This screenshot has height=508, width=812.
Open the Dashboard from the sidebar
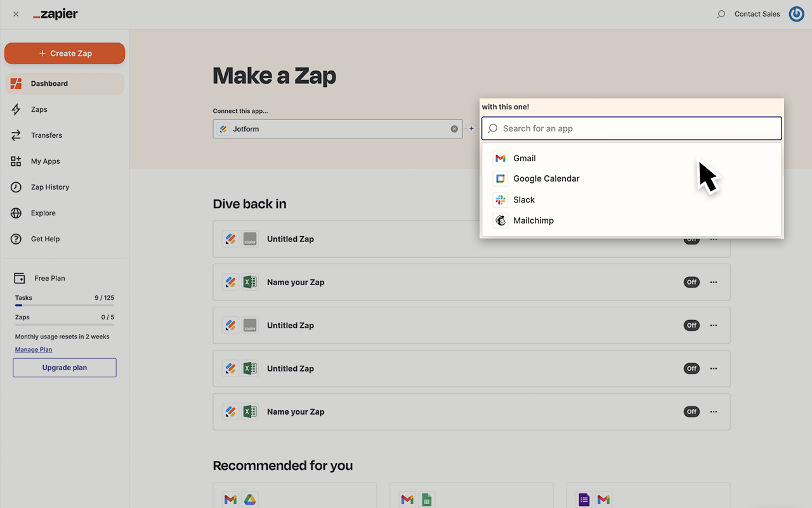coord(49,83)
